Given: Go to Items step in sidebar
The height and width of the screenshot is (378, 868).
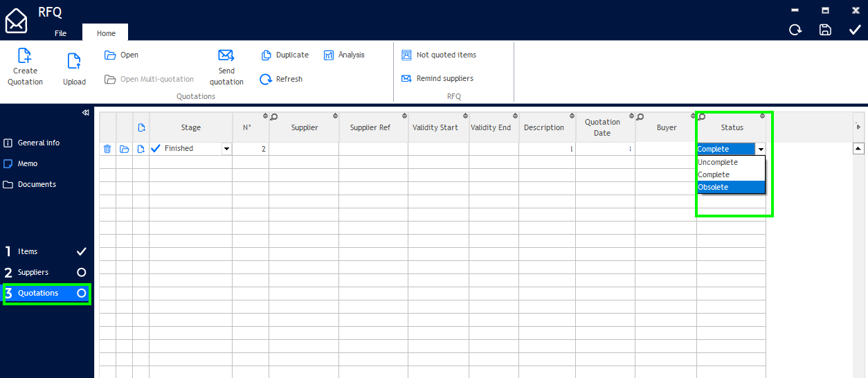Looking at the screenshot, I should [x=28, y=252].
